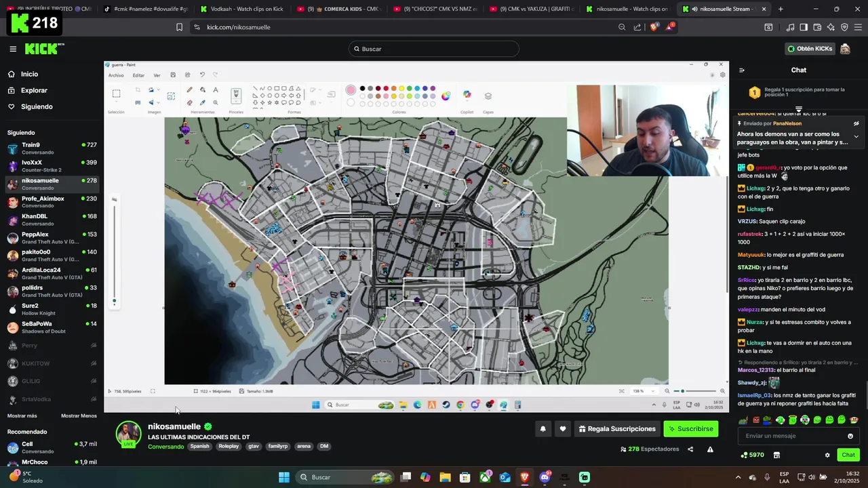
Task: Click the share stream icon
Action: 690,449
